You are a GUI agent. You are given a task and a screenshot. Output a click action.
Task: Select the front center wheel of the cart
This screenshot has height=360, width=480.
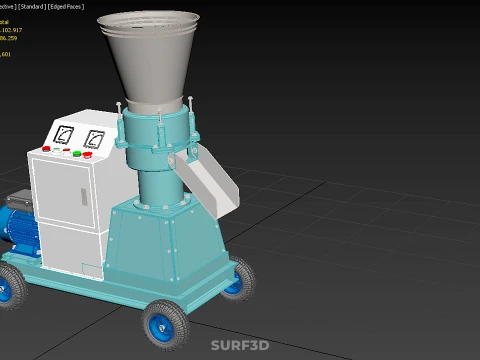point(165,324)
